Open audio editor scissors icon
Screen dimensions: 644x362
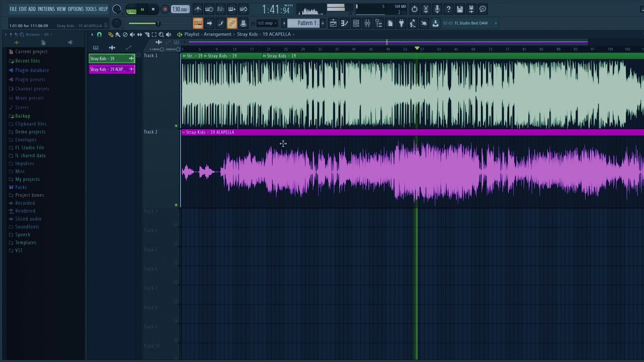pos(426,9)
